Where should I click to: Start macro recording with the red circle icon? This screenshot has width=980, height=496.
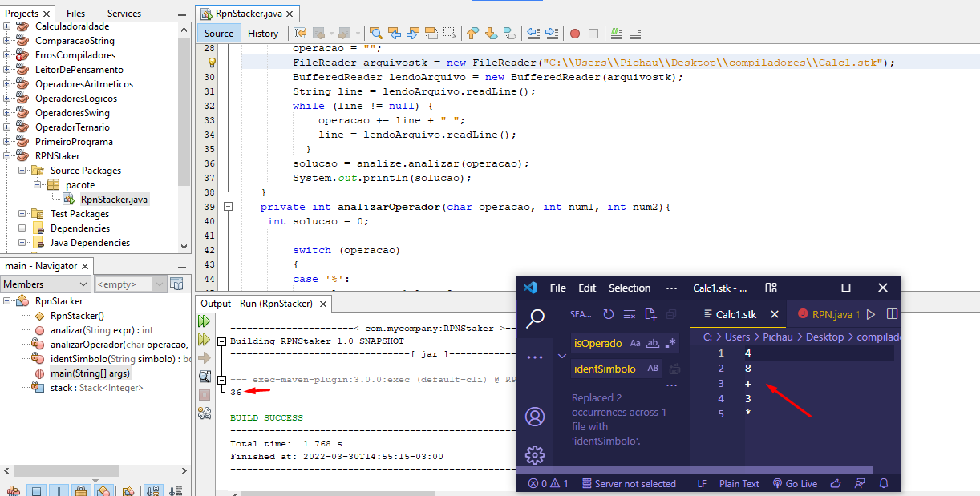click(575, 33)
